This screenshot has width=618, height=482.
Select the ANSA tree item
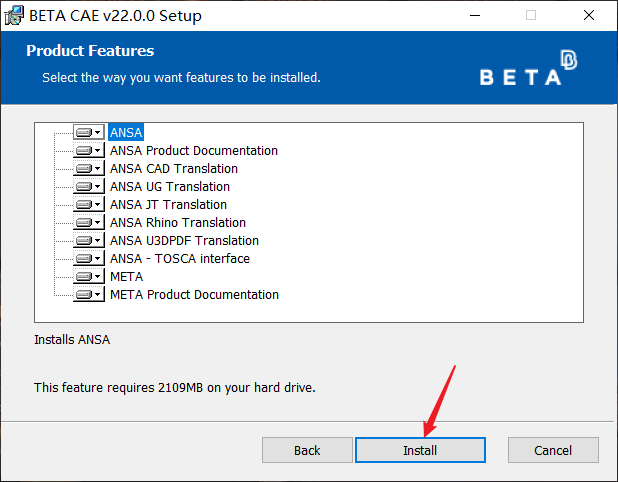pos(126,133)
